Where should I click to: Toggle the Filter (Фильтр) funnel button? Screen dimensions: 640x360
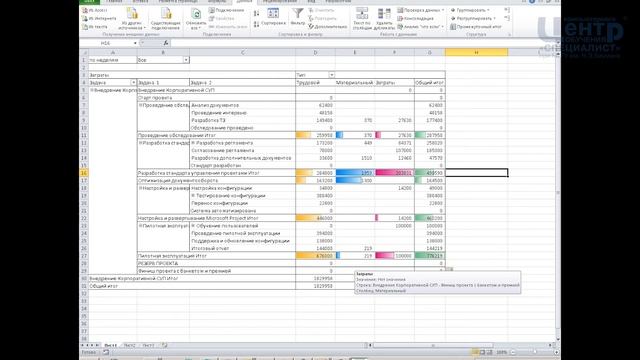coord(298,17)
